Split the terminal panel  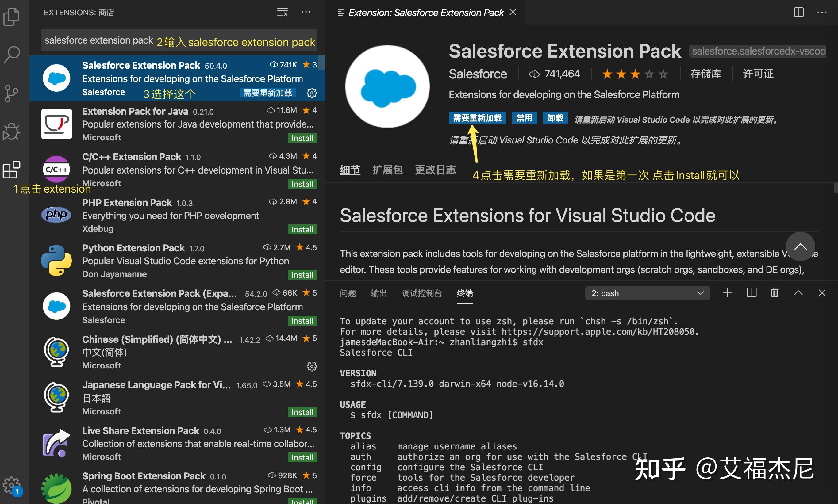pyautogui.click(x=751, y=292)
